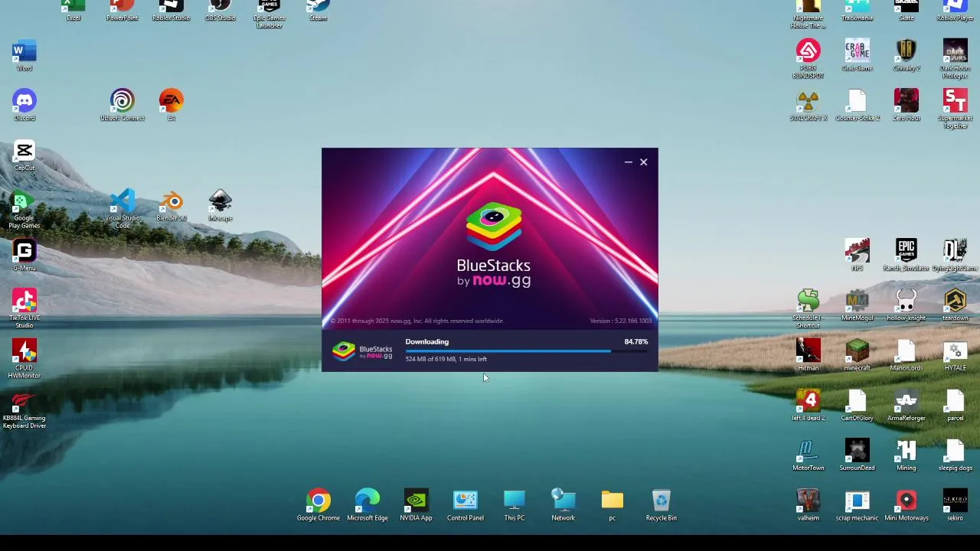Image resolution: width=980 pixels, height=551 pixels.
Task: Open the Crab Game shortcut
Action: click(857, 56)
